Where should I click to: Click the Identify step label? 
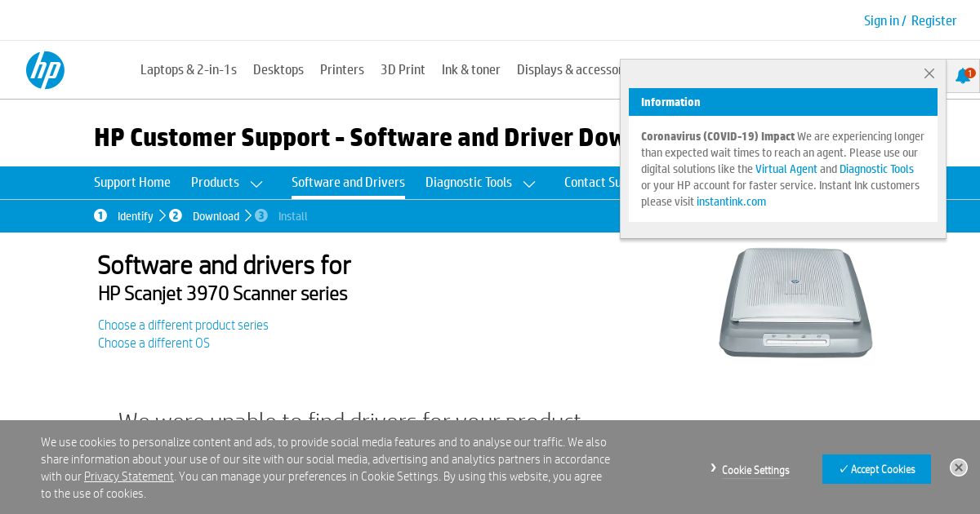pos(136,216)
